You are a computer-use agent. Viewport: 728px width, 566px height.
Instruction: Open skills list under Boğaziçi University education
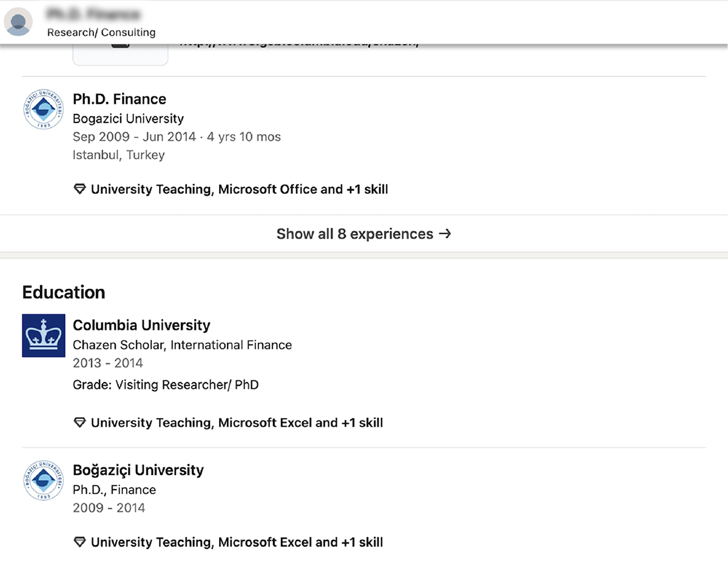click(x=237, y=542)
